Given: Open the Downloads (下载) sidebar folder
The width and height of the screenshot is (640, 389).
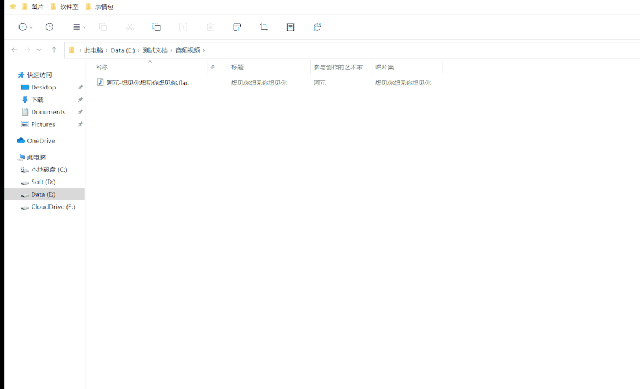Looking at the screenshot, I should [x=37, y=99].
